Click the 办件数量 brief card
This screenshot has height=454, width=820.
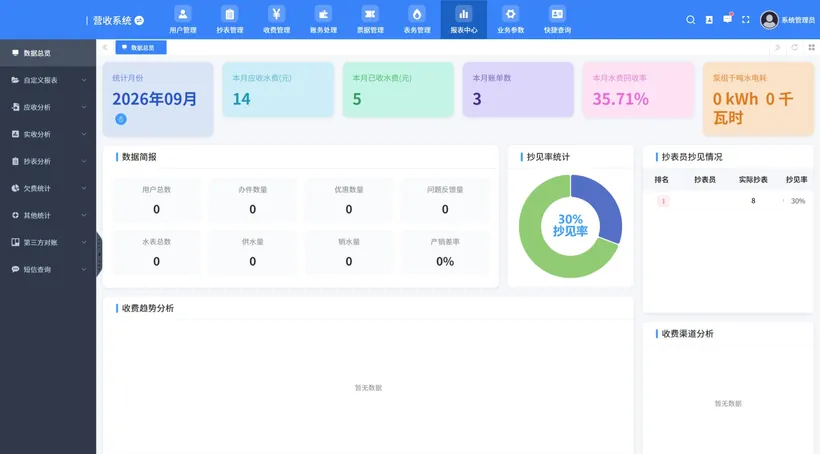[x=253, y=200]
